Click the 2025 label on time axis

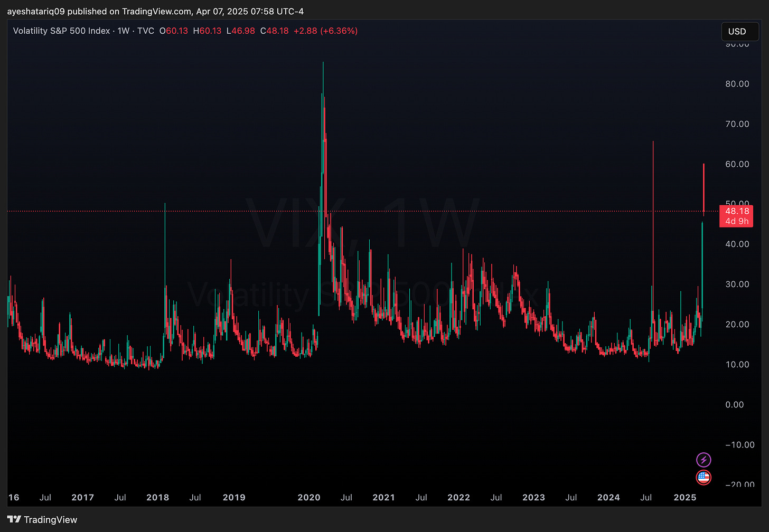point(685,497)
